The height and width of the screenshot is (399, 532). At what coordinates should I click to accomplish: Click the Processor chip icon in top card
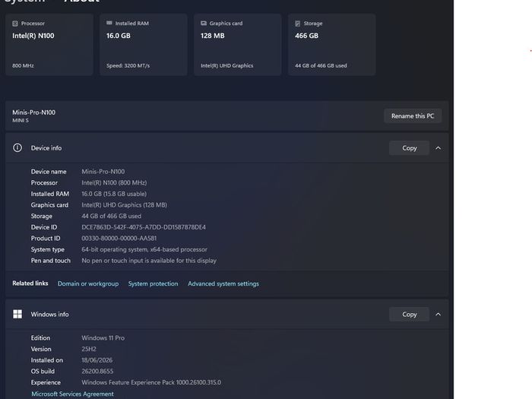15,24
